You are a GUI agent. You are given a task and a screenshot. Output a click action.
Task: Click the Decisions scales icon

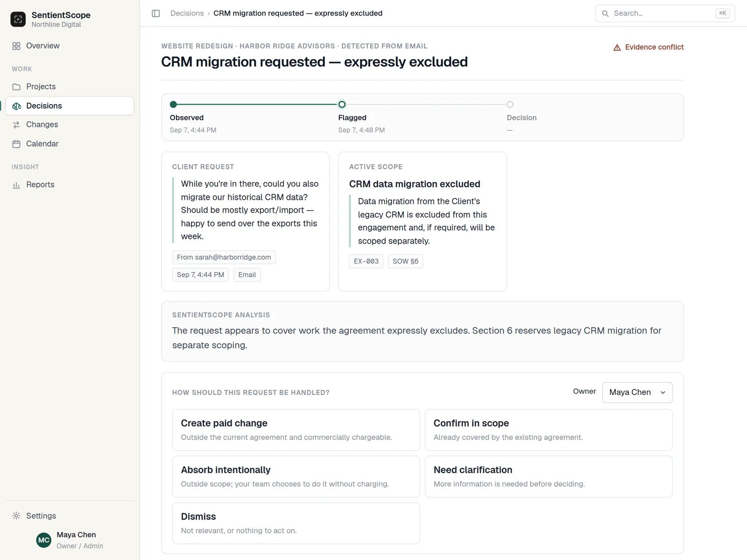click(x=16, y=106)
